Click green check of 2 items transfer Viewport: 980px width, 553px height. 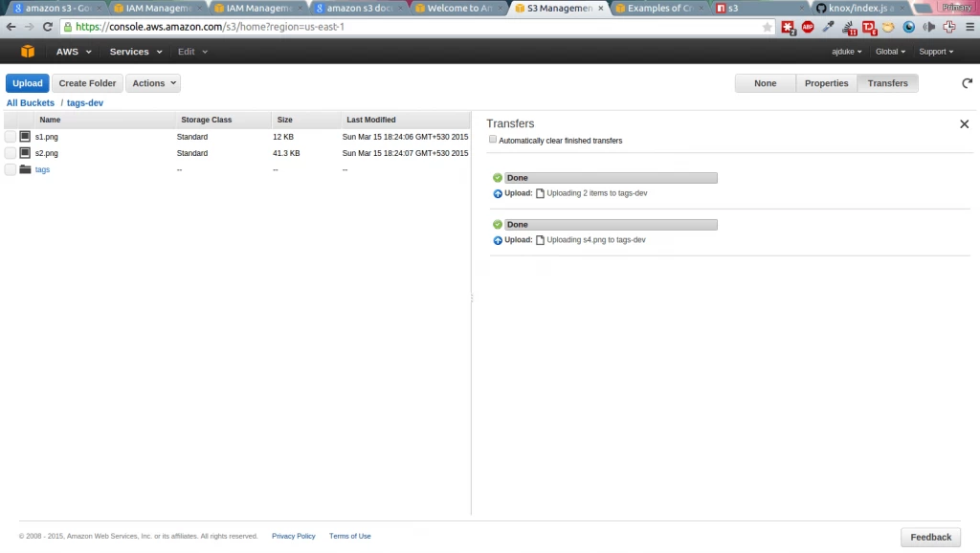(x=498, y=177)
